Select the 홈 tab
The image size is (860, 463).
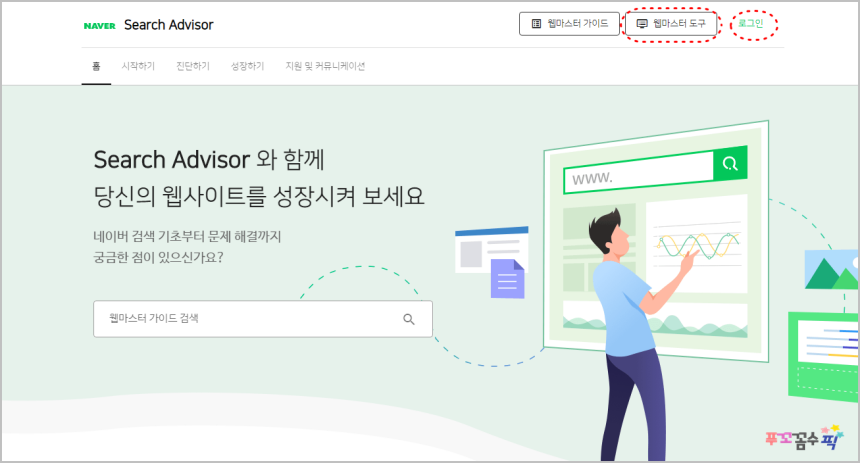coord(96,66)
